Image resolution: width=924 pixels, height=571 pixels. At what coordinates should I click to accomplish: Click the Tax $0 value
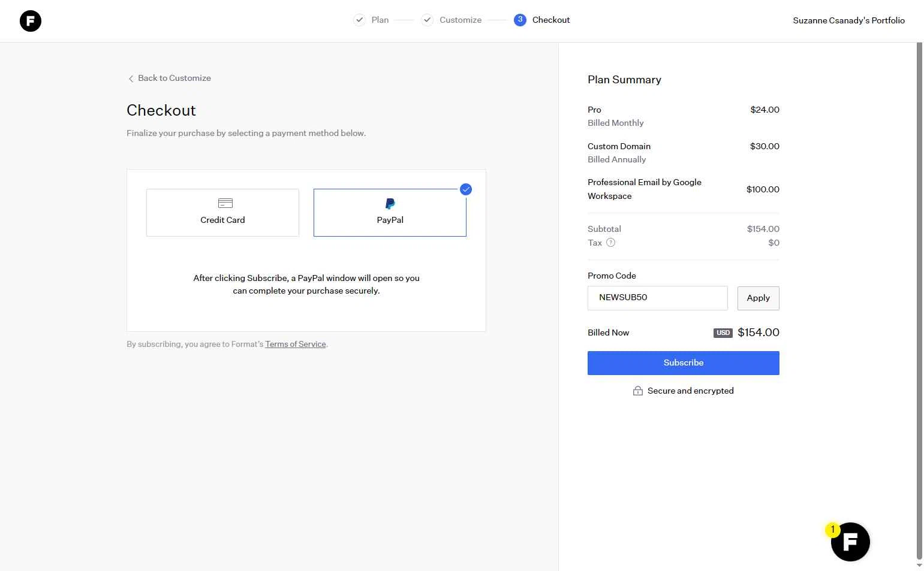click(x=773, y=243)
